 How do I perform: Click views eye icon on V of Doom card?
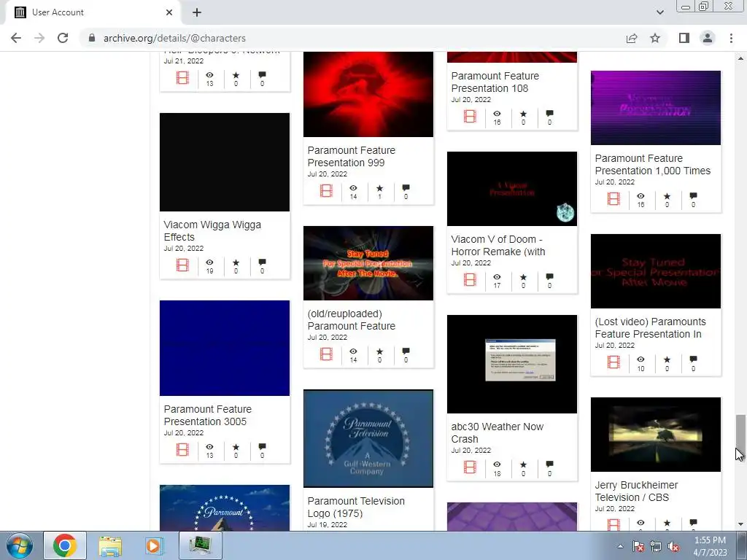point(497,276)
